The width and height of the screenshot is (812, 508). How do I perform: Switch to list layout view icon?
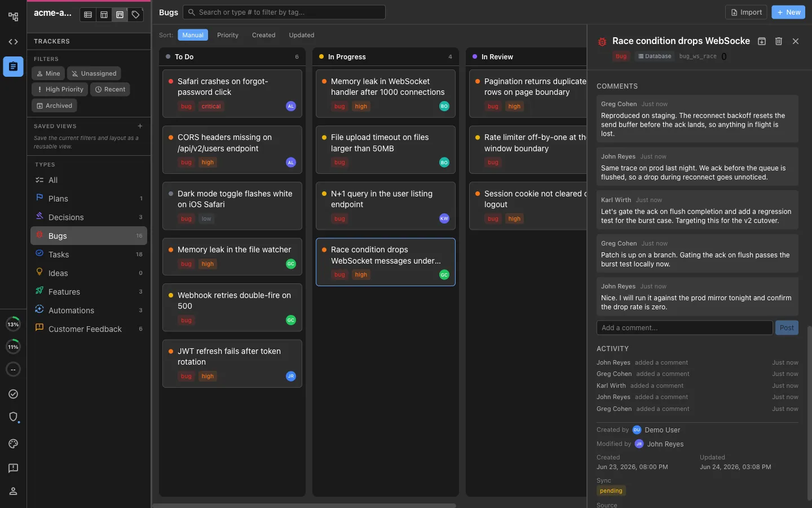coord(88,15)
